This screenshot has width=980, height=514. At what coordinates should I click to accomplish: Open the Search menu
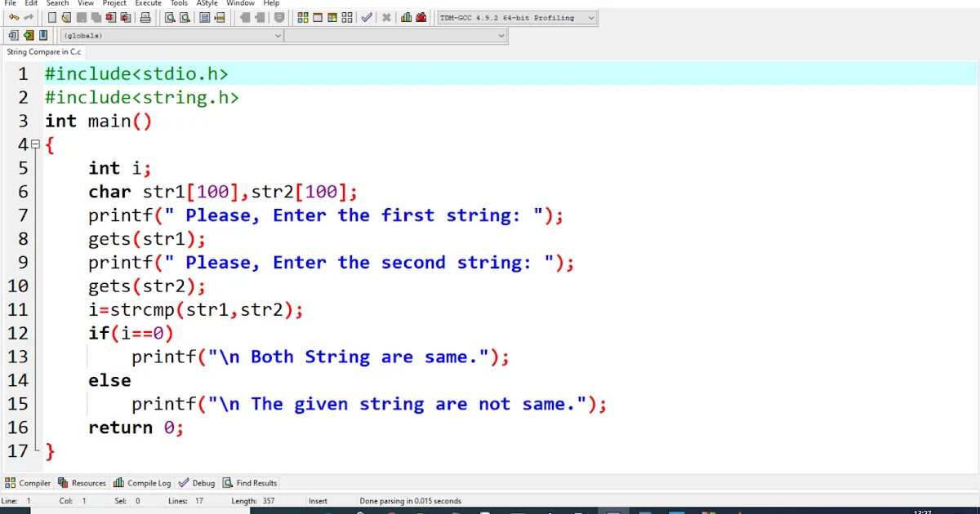57,3
